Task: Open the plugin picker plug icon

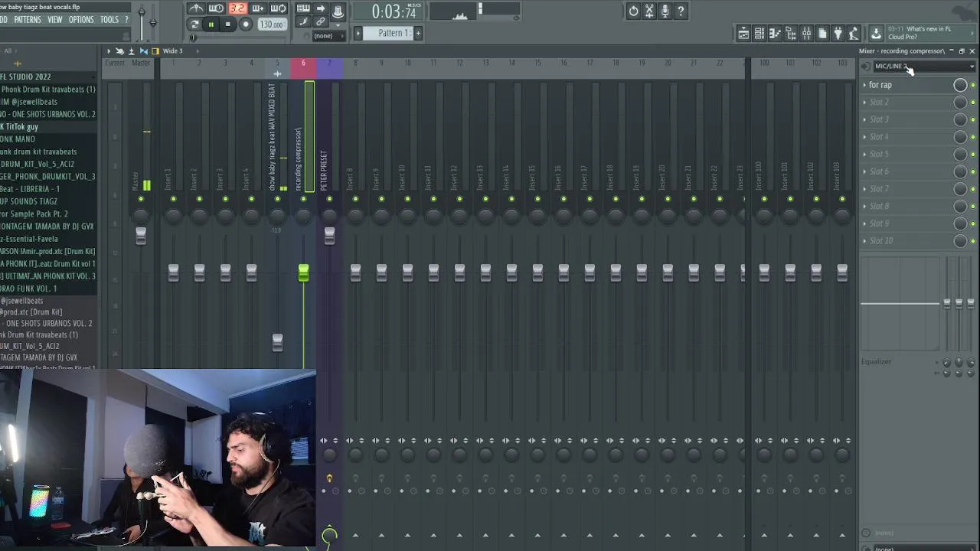Action: click(x=838, y=33)
